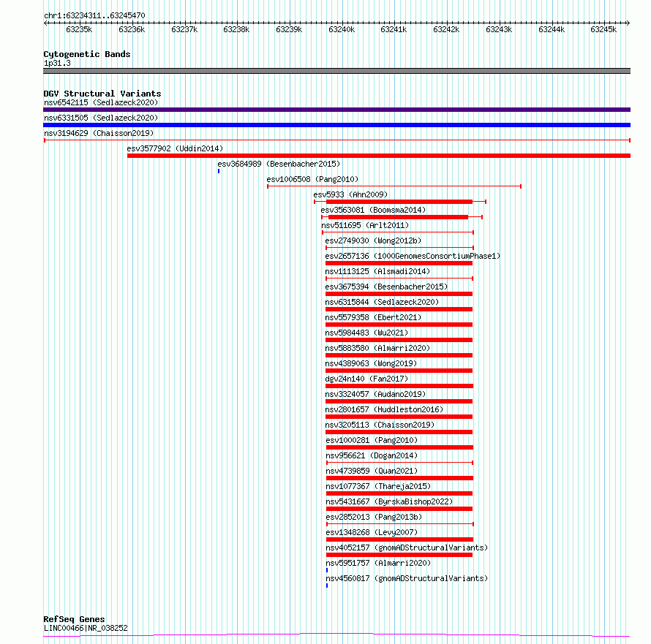651x644 pixels.
Task: Click the small blue esv3684989 marker
Action: tap(219, 171)
